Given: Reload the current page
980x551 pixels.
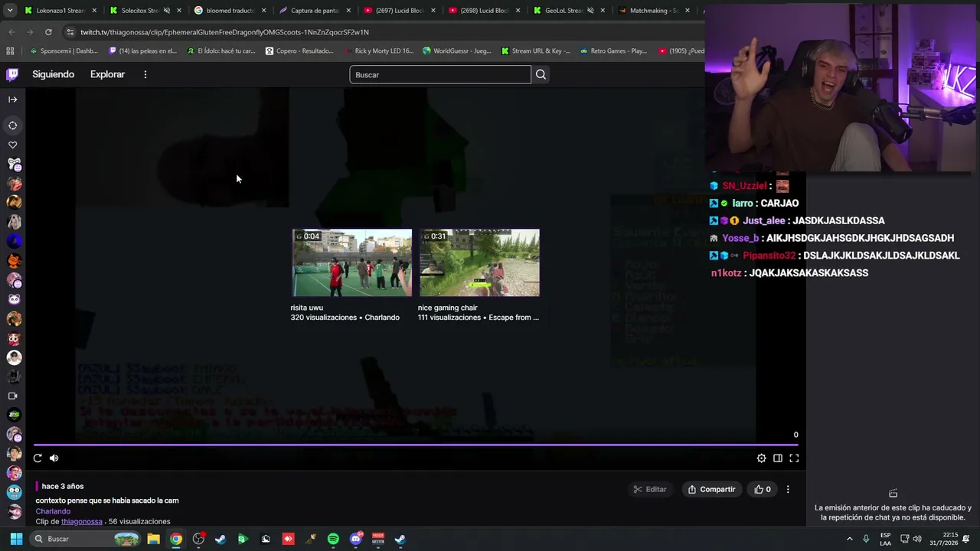Looking at the screenshot, I should point(48,32).
